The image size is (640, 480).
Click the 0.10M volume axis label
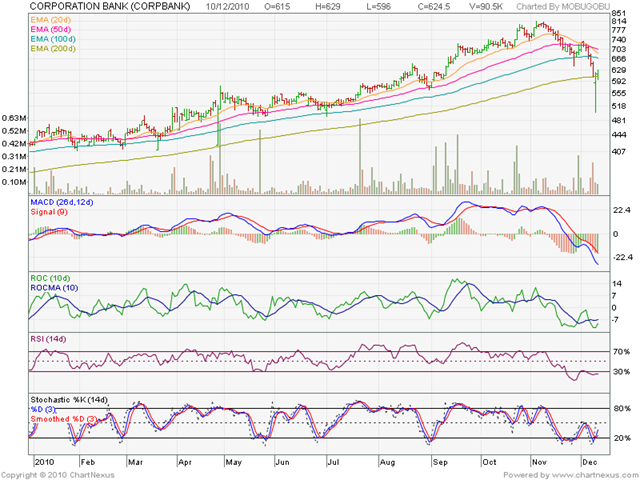tap(14, 182)
